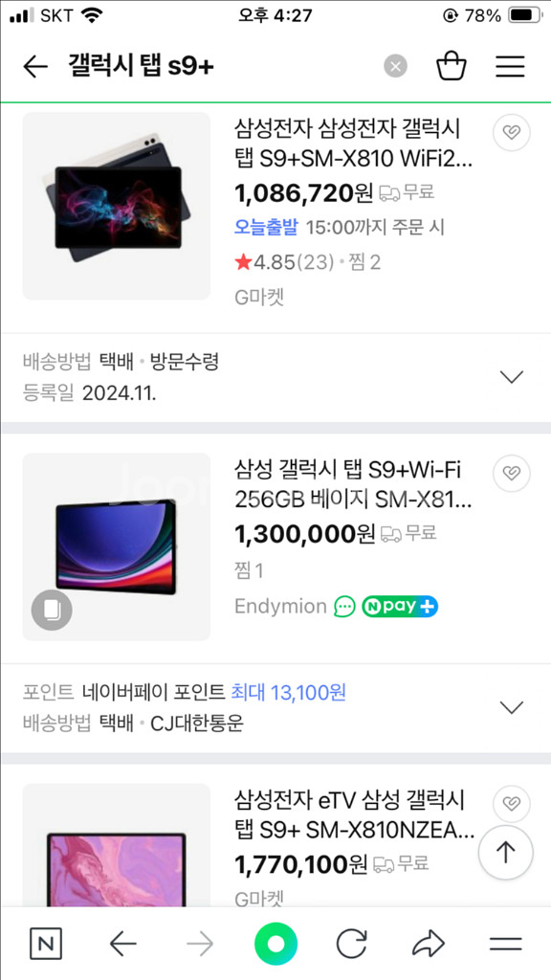Heart the 1,300,000원 beige tablet listing
Image resolution: width=551 pixels, height=980 pixels.
click(x=511, y=473)
